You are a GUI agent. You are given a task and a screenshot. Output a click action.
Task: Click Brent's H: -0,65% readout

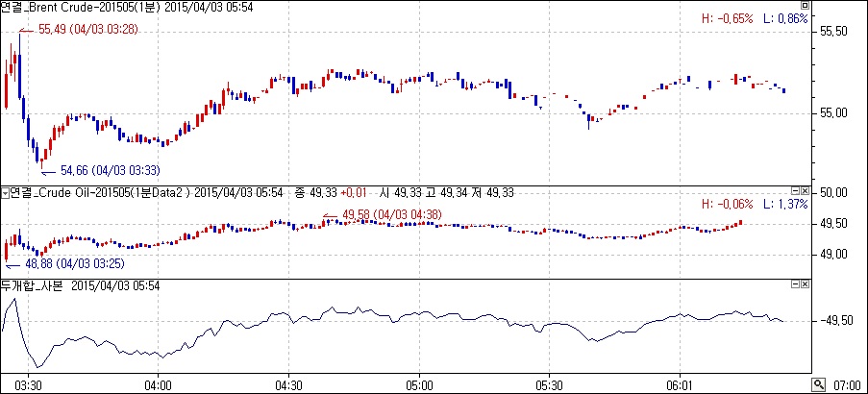726,18
